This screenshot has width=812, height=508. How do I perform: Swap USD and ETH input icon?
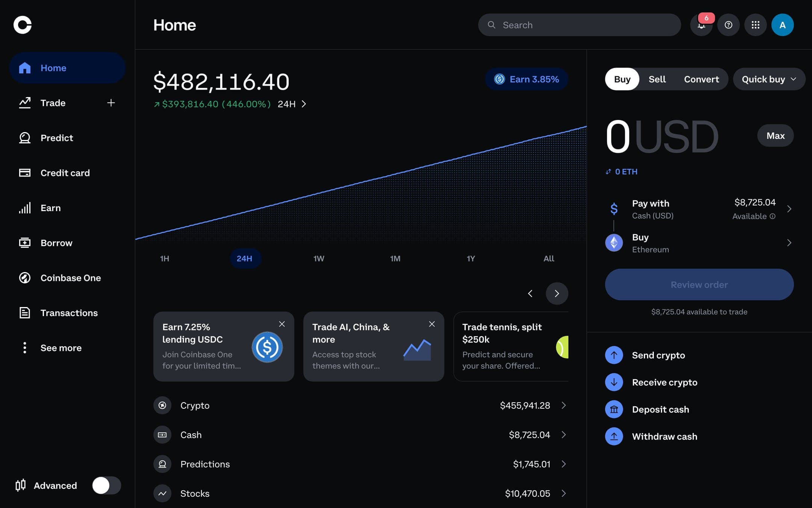coord(608,172)
